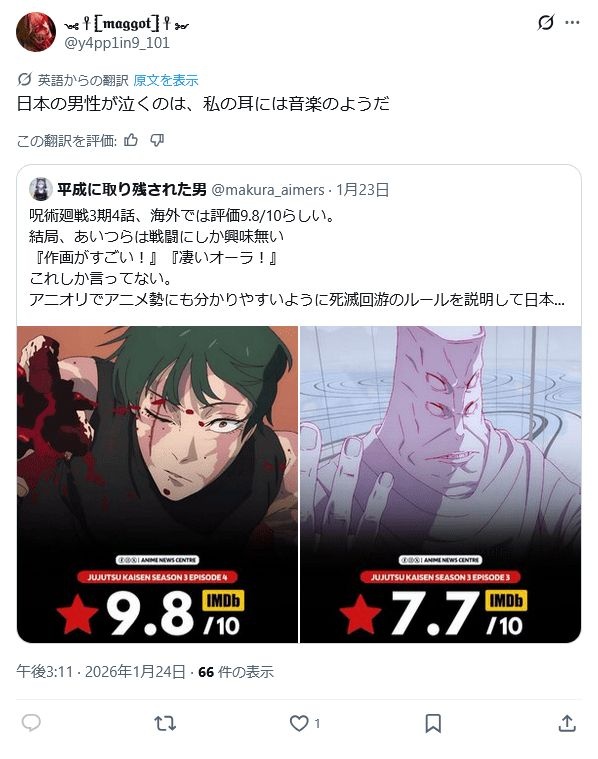Open the share upload icon
The width and height of the screenshot is (598, 759).
pos(567,723)
